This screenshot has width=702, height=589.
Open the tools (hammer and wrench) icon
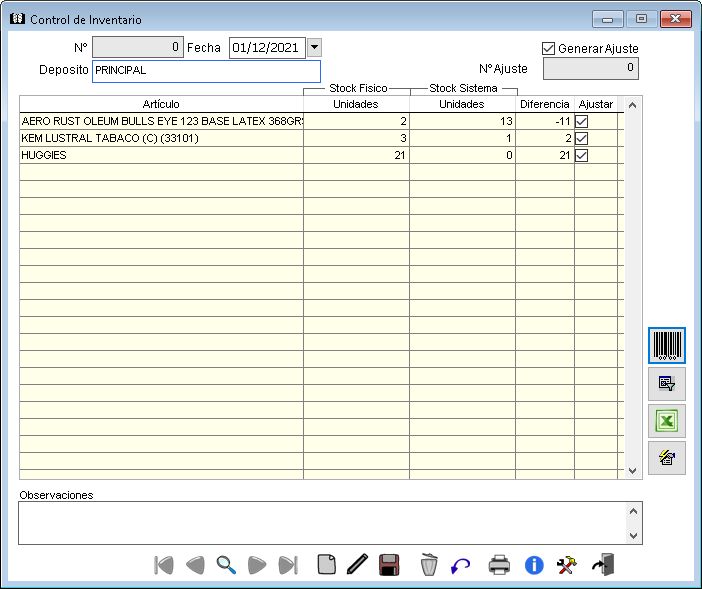click(x=566, y=565)
